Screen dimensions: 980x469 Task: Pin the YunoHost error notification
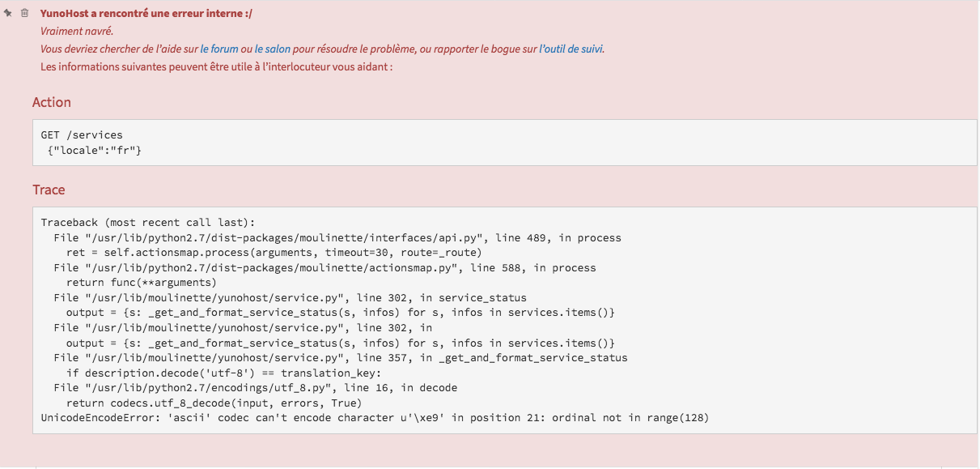8,13
